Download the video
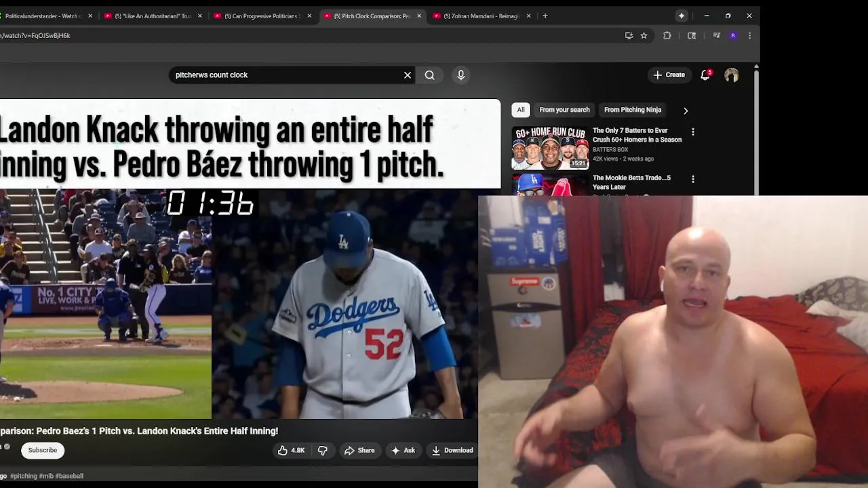This screenshot has height=488, width=868. 452,450
